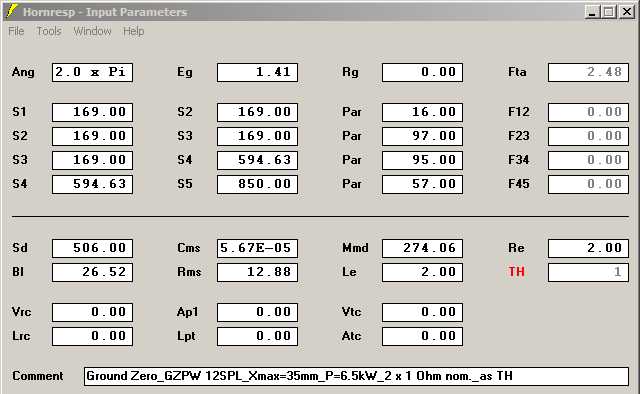Click the Eg label
The height and width of the screenshot is (394, 640).
(x=184, y=73)
